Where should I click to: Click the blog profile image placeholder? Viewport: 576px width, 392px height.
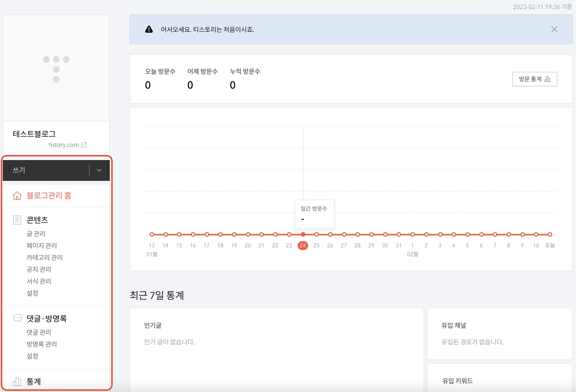(56, 68)
